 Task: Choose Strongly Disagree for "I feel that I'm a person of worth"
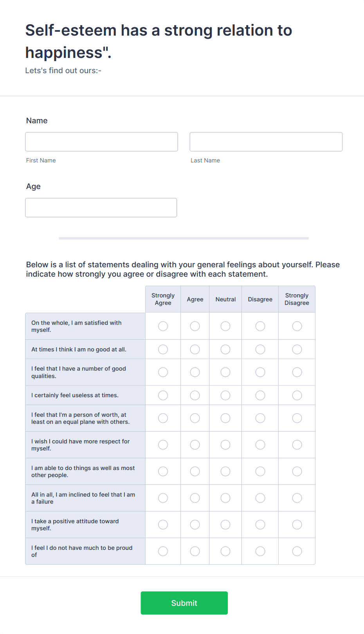pos(297,418)
